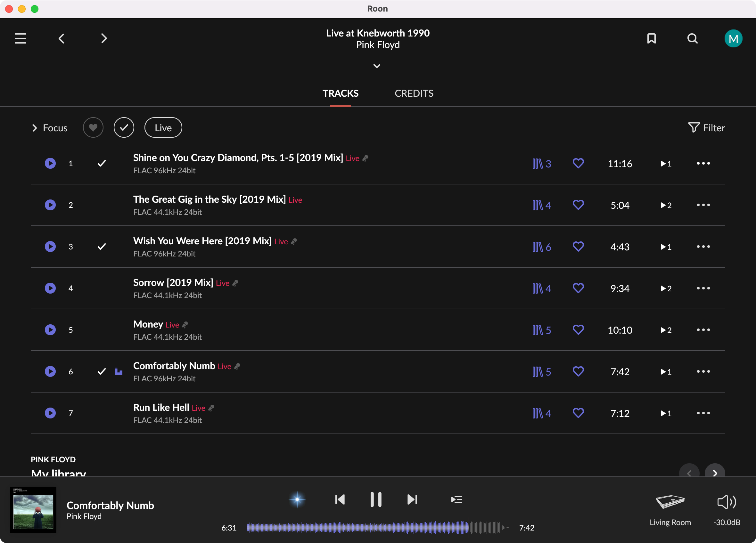
Task: Select the TRACKS tab
Action: [340, 93]
